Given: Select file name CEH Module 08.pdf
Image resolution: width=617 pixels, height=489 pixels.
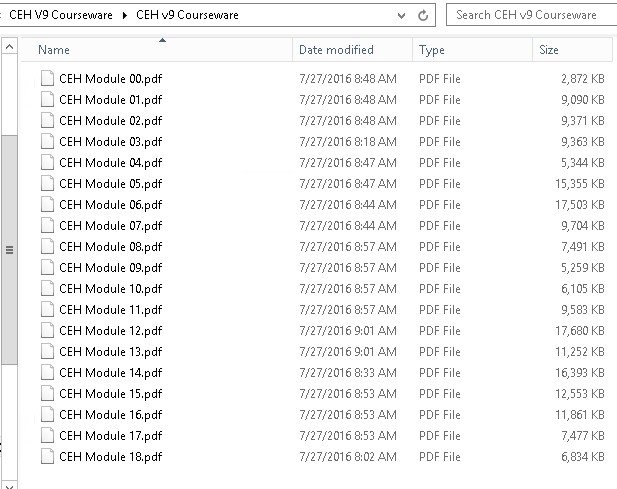Looking at the screenshot, I should pyautogui.click(x=111, y=247).
